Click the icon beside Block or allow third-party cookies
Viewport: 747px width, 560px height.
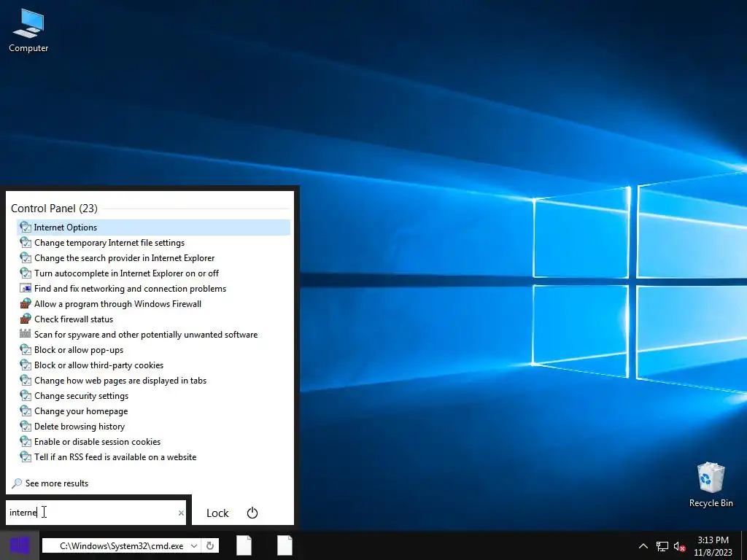pyautogui.click(x=26, y=365)
